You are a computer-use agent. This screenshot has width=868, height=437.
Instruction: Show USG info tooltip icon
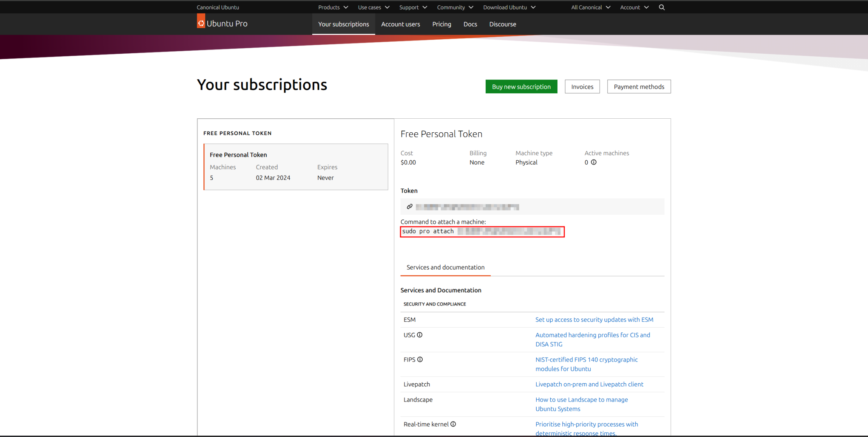[x=420, y=335]
